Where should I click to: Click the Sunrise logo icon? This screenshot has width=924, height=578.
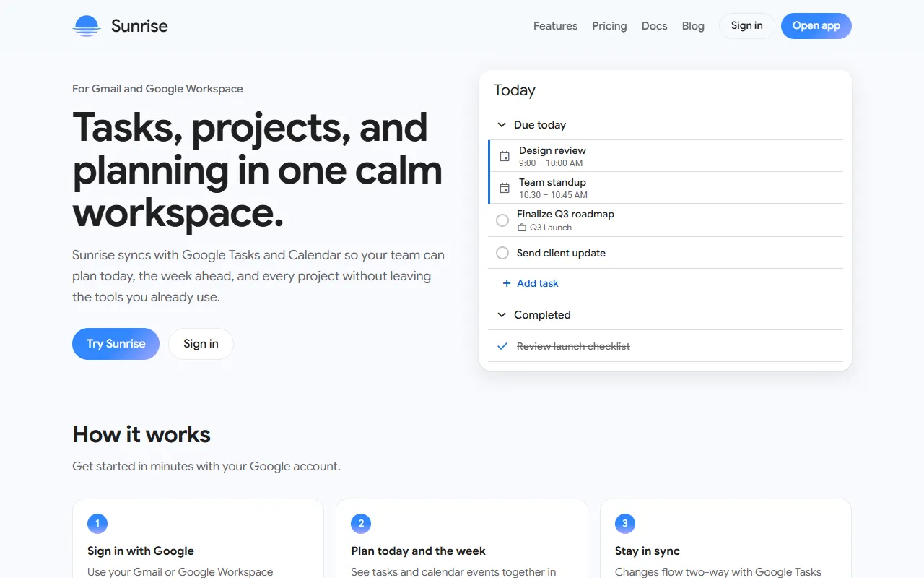tap(86, 26)
